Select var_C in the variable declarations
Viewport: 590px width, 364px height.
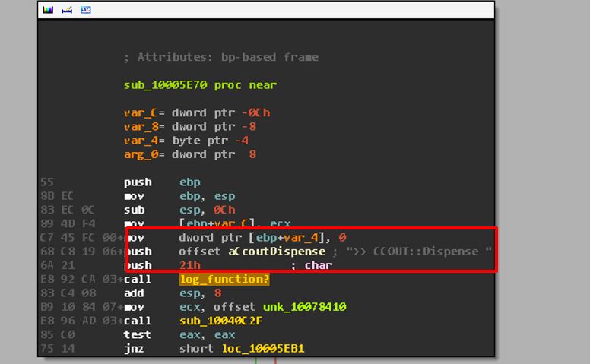click(x=140, y=112)
